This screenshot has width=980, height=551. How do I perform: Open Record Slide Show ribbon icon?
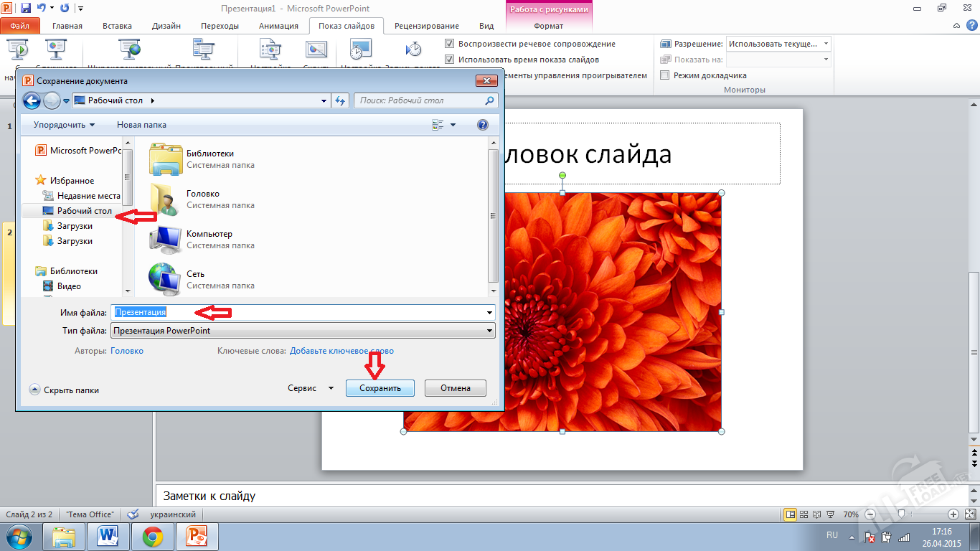pyautogui.click(x=413, y=49)
